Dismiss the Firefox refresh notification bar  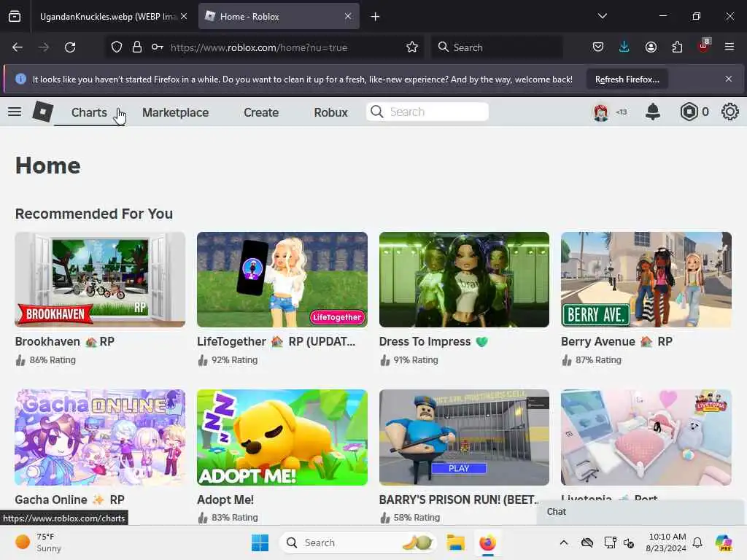[x=729, y=79]
